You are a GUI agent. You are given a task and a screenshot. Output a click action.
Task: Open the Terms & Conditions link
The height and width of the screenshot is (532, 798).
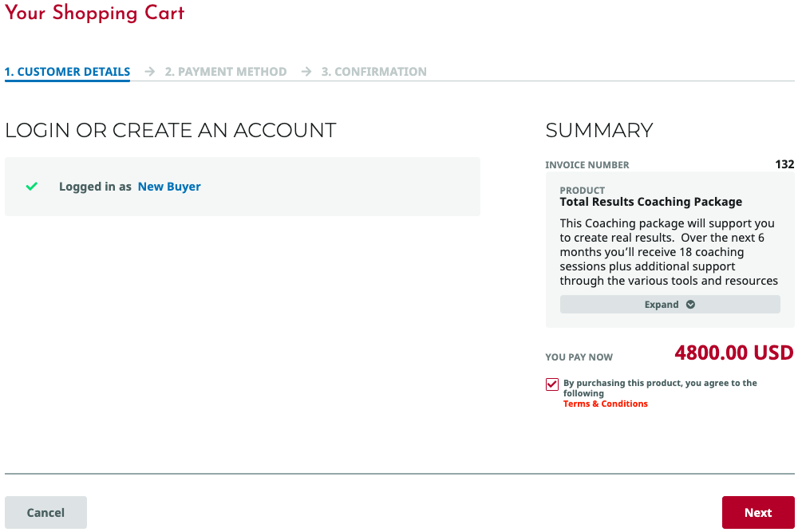(605, 404)
